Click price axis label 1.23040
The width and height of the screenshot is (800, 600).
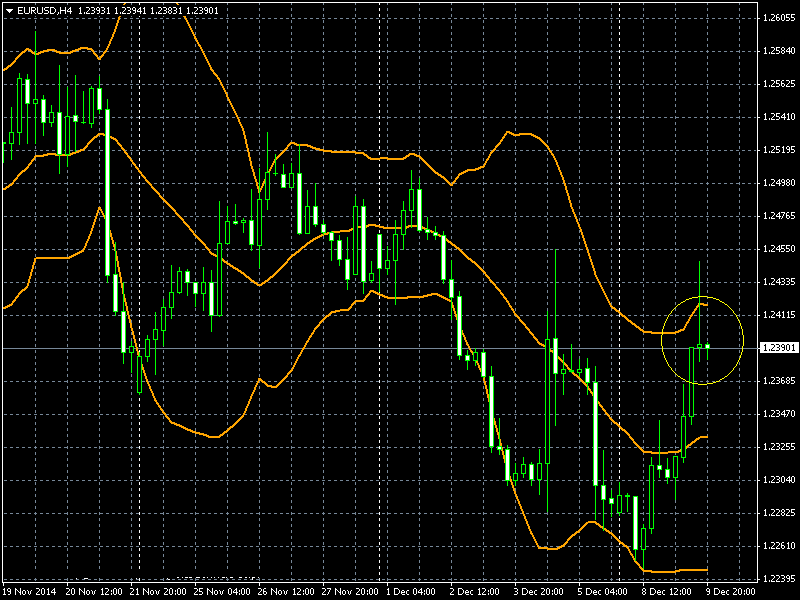[779, 480]
